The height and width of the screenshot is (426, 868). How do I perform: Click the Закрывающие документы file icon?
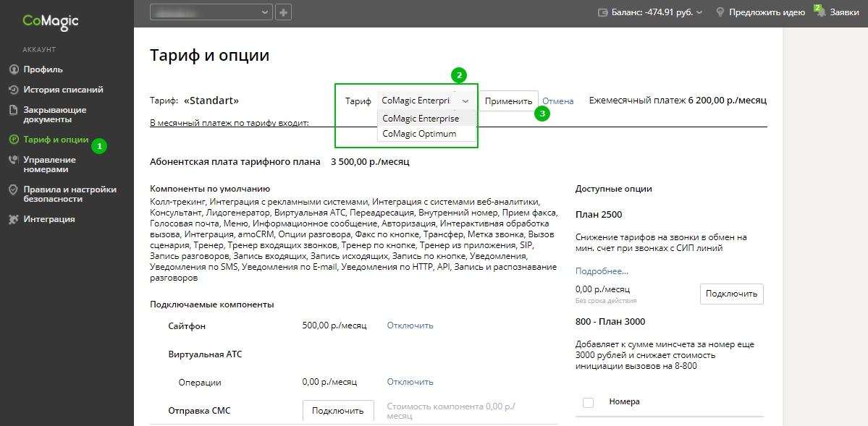[14, 110]
